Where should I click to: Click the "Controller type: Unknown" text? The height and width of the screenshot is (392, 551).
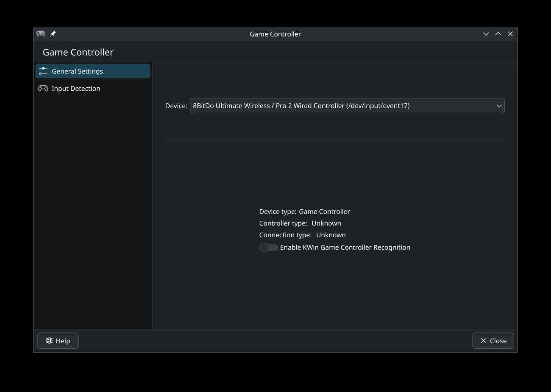click(300, 223)
